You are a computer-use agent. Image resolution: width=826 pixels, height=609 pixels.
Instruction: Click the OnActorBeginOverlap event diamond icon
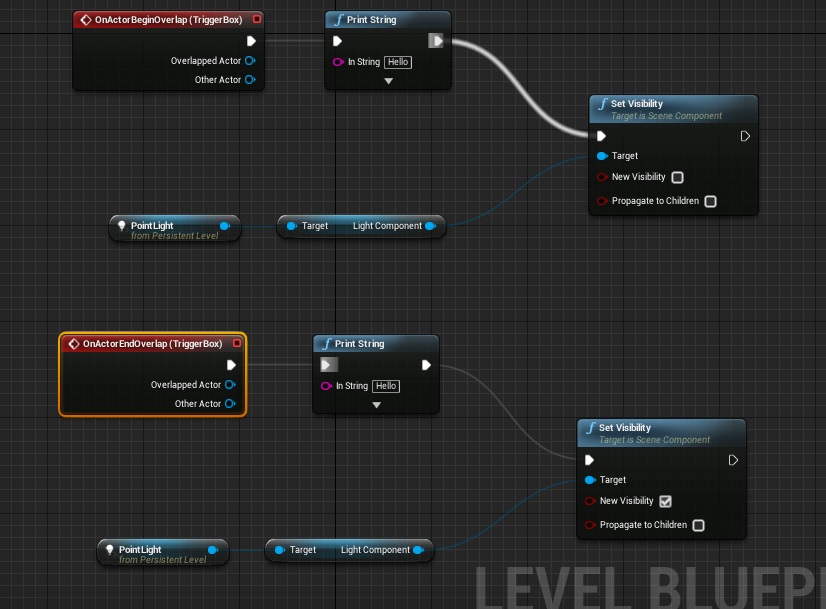coord(86,20)
